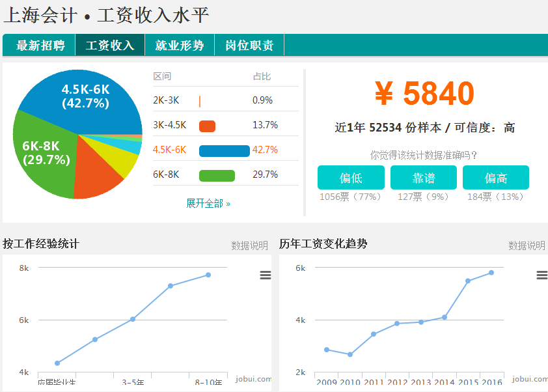
Task: Click the 展开全部 link
Action: [208, 203]
